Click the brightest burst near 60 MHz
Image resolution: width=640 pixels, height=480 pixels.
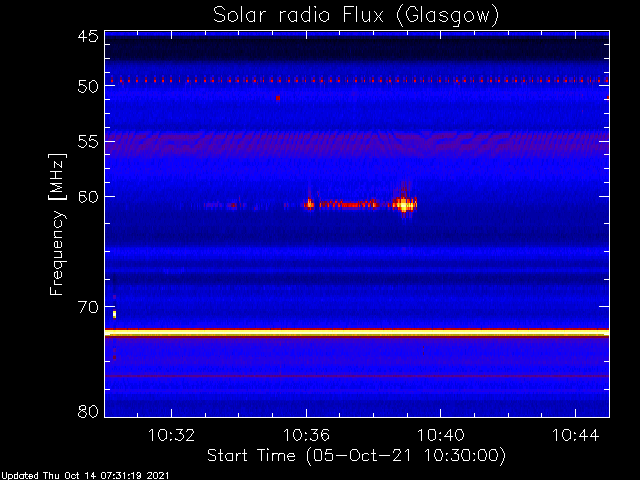click(404, 204)
